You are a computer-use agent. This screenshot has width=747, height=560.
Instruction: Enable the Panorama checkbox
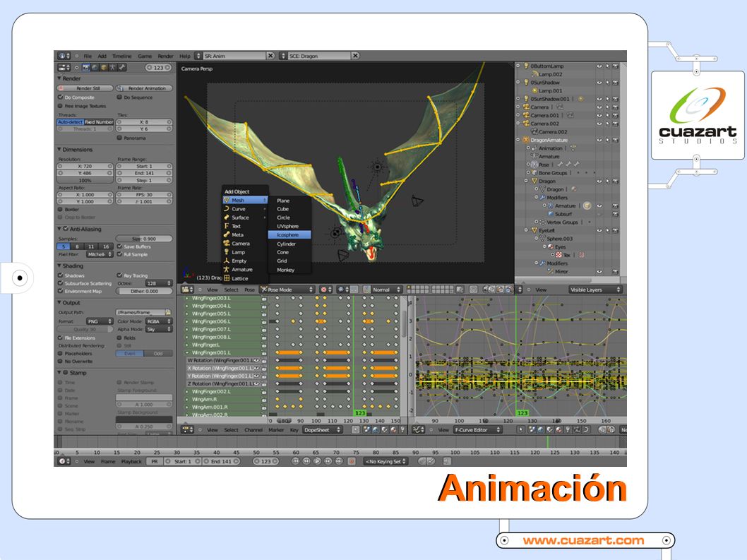click(x=119, y=138)
